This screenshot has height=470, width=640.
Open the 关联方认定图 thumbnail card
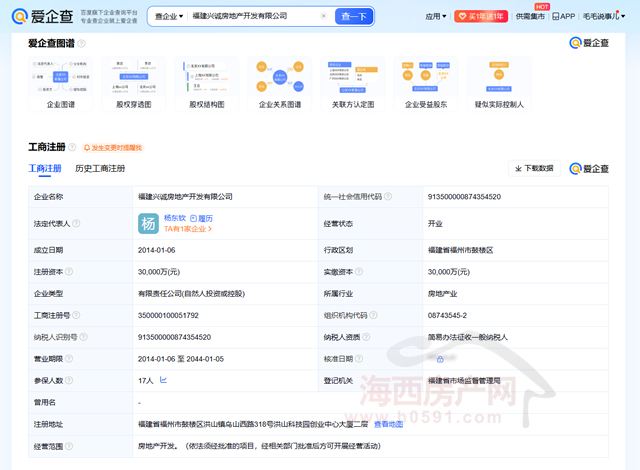[353, 84]
